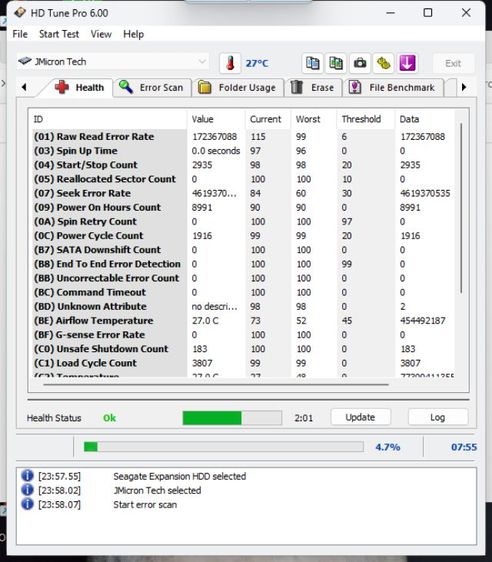
Task: Click info icon beside JMicron Tech selected
Action: click(x=27, y=490)
